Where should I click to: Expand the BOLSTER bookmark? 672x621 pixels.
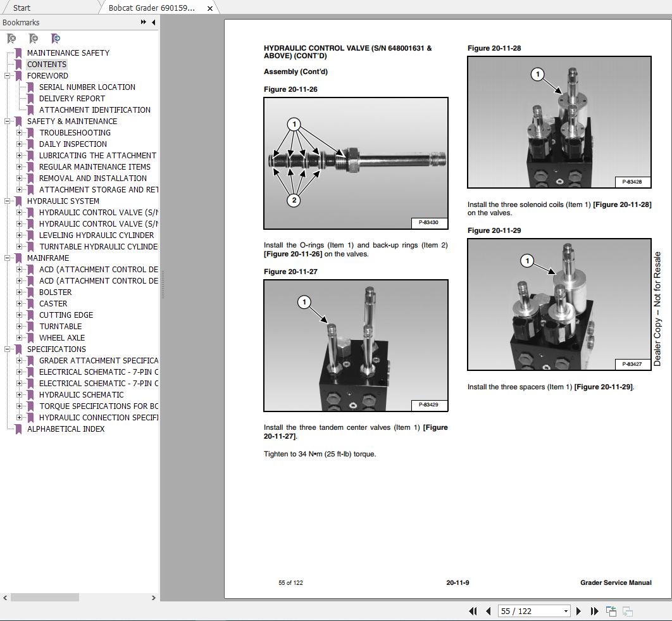19,292
